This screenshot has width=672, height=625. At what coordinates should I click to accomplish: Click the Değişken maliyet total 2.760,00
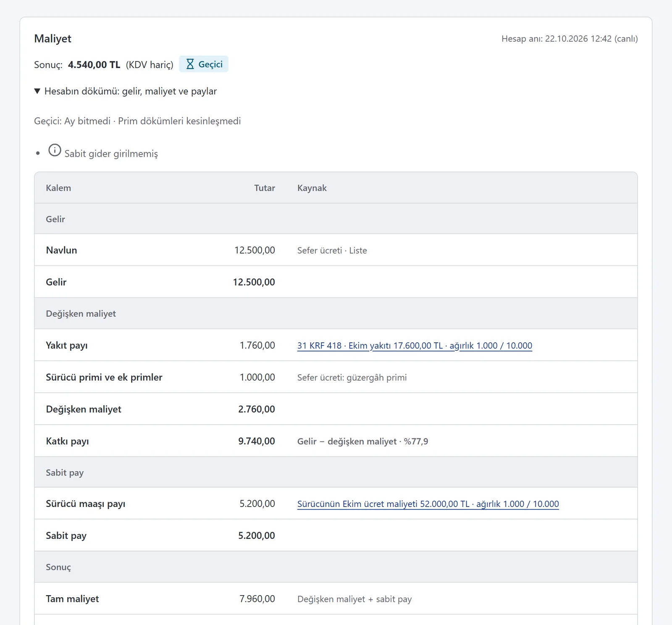[257, 409]
